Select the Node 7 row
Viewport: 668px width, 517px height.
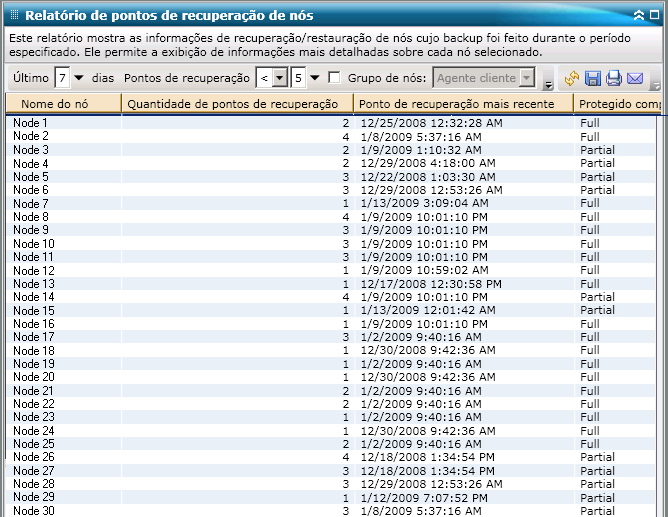331,203
